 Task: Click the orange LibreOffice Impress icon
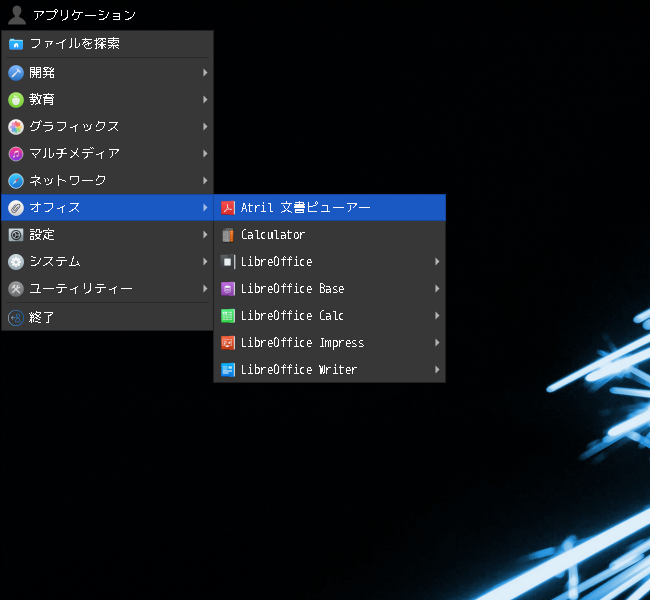[228, 343]
